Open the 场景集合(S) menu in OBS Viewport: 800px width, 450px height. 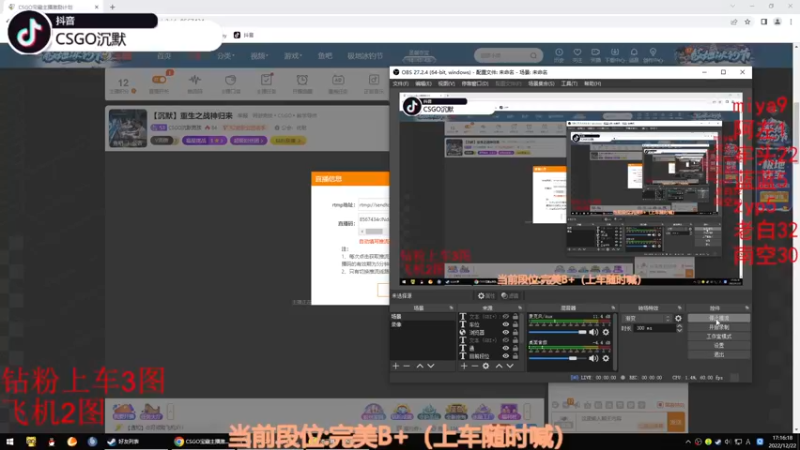pos(541,84)
